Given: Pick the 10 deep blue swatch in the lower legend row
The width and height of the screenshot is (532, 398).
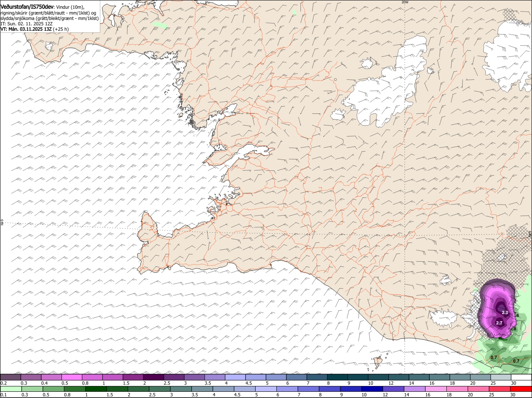Looking at the screenshot, I should tap(372, 389).
